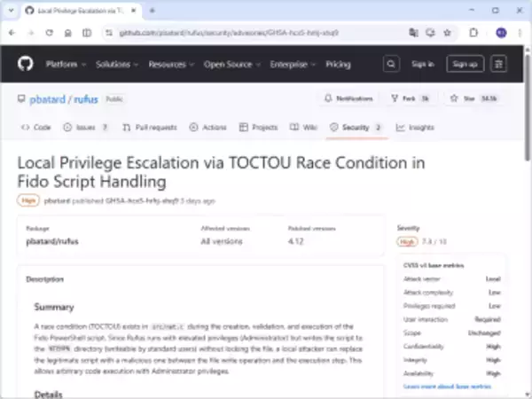Screen dimensions: 532x399
Task: Open the browser profile avatar
Action: tap(501, 33)
